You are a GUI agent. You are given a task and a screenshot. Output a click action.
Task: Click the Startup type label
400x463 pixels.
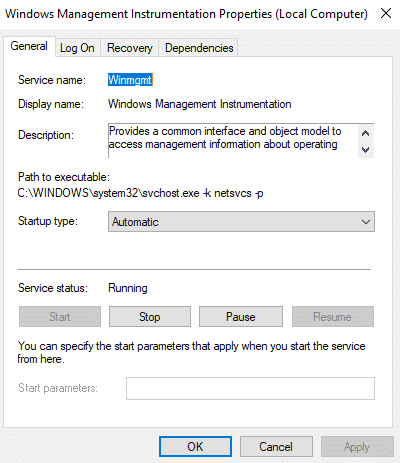pos(48,221)
